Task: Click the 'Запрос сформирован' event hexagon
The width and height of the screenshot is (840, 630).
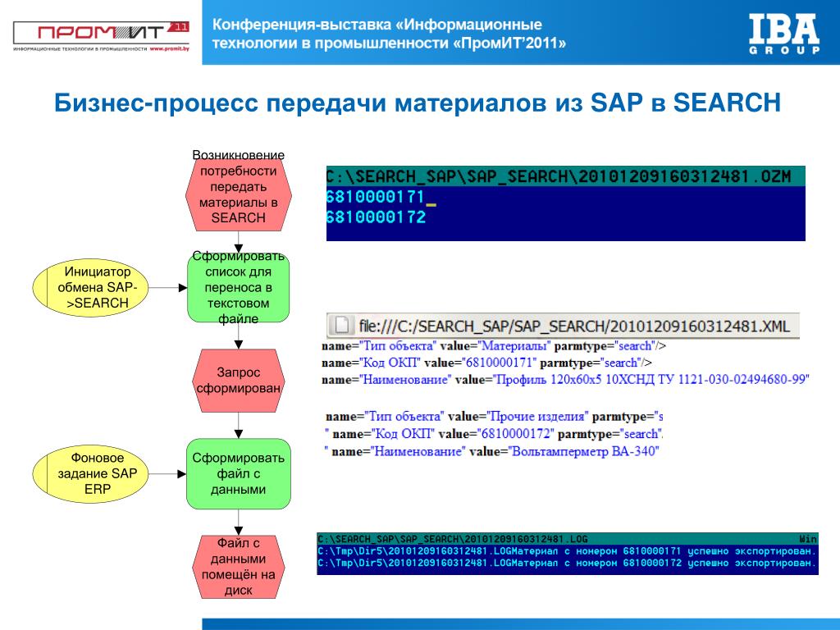Action: (239, 381)
